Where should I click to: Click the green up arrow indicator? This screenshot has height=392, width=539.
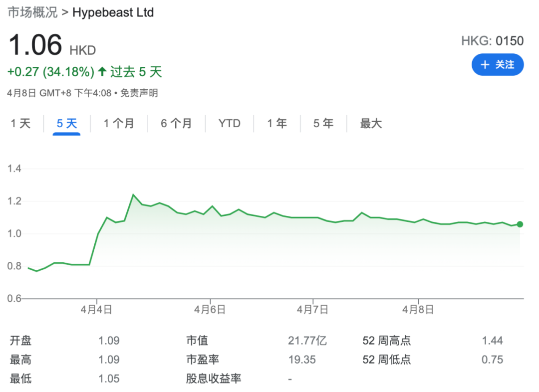(x=102, y=71)
